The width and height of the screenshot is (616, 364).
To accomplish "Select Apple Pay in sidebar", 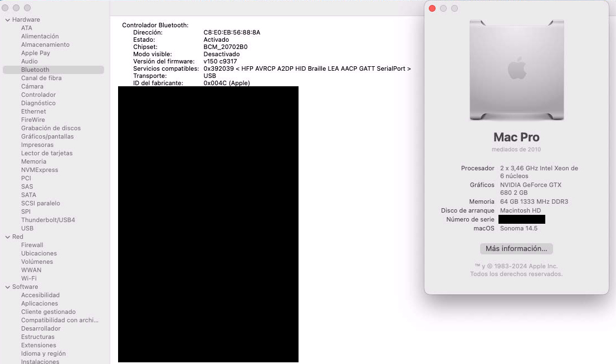I will 35,53.
